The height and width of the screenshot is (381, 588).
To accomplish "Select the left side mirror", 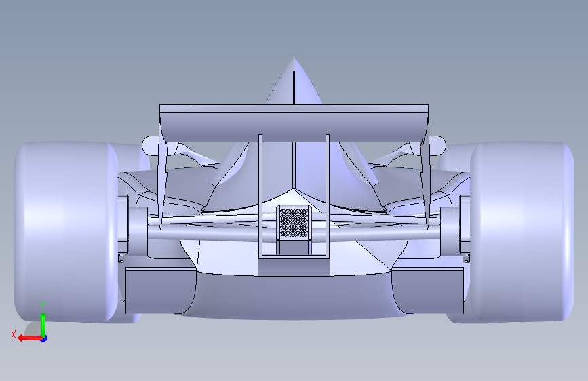I will (x=149, y=146).
